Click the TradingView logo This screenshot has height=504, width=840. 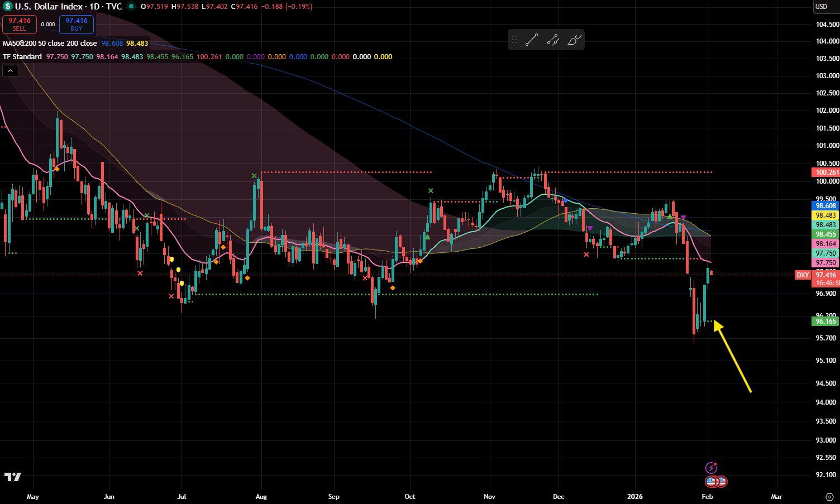click(x=12, y=477)
